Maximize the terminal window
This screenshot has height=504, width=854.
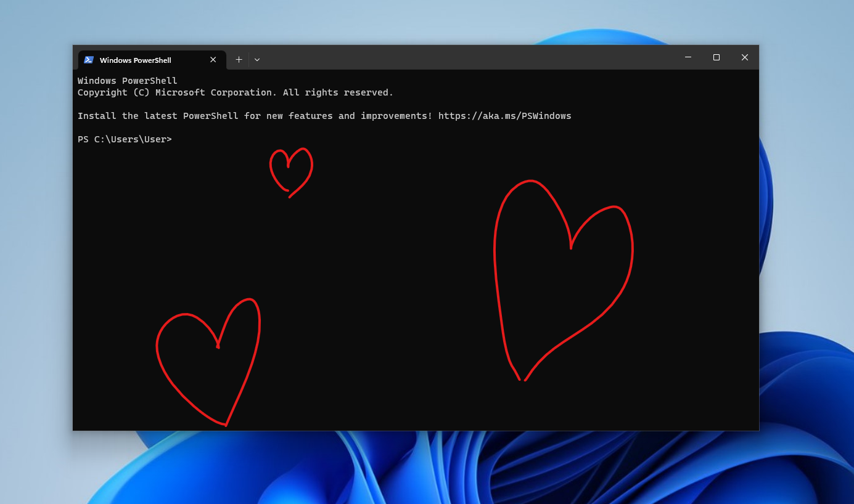click(716, 57)
